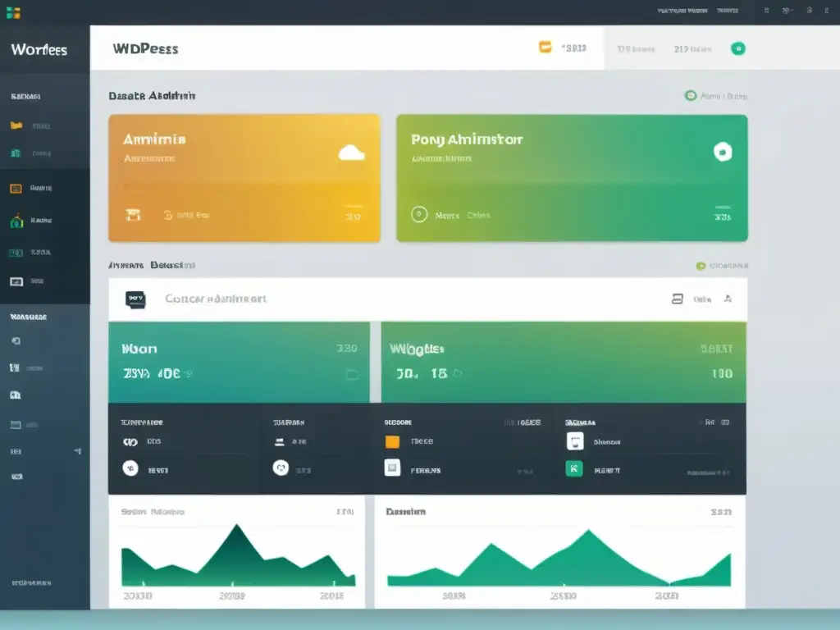Click the circle outline icon on Nbon card
The image size is (840, 630).
coord(351,374)
